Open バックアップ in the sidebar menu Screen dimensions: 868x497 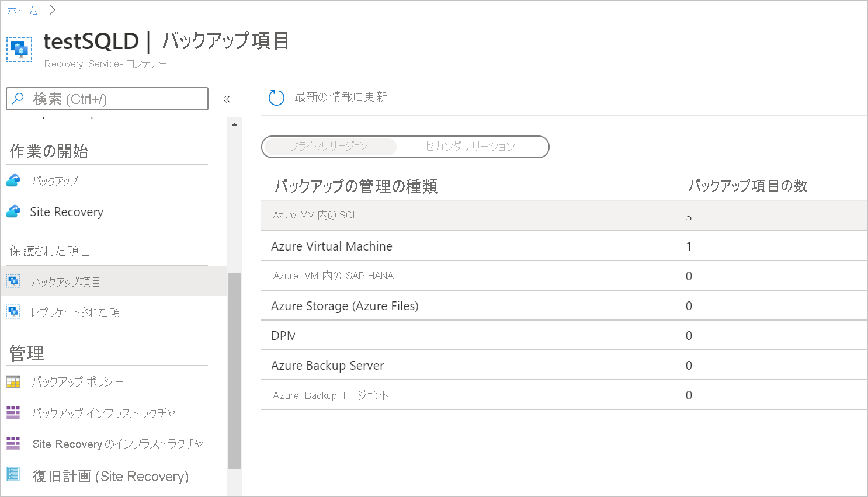(x=54, y=181)
